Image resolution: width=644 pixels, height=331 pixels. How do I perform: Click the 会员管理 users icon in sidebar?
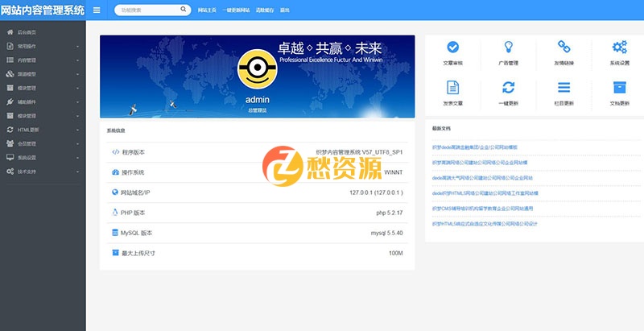(x=10, y=143)
